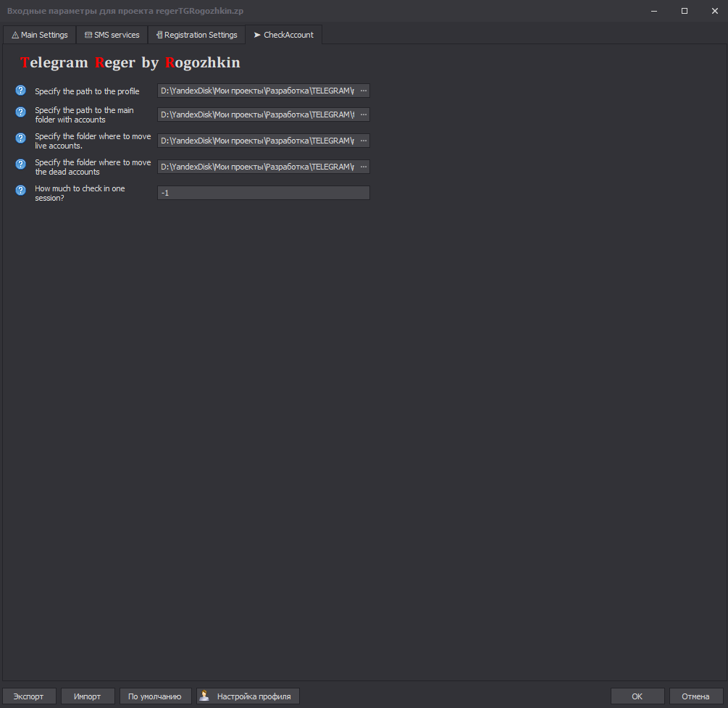Maximize the parameters window
The height and width of the screenshot is (708, 728).
pyautogui.click(x=685, y=11)
